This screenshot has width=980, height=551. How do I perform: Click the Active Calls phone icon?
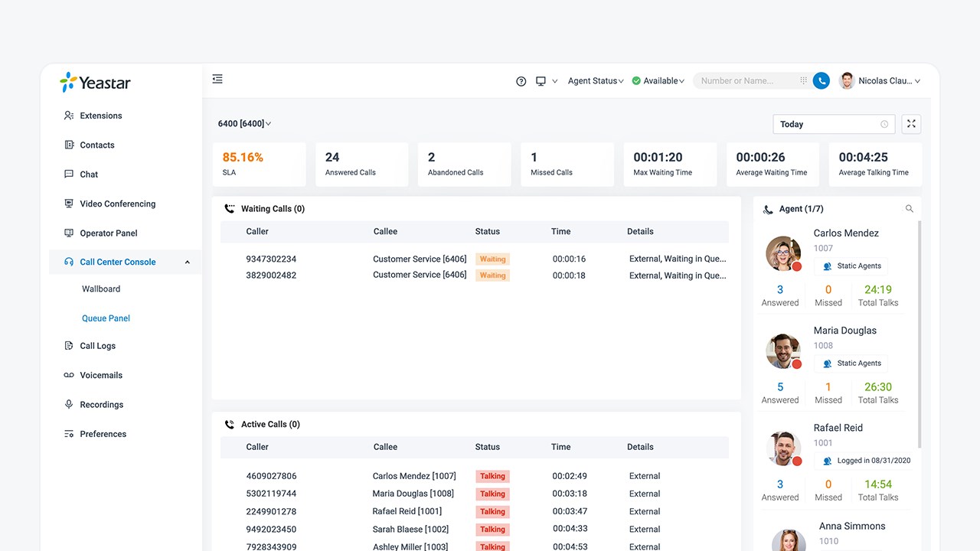pos(229,424)
